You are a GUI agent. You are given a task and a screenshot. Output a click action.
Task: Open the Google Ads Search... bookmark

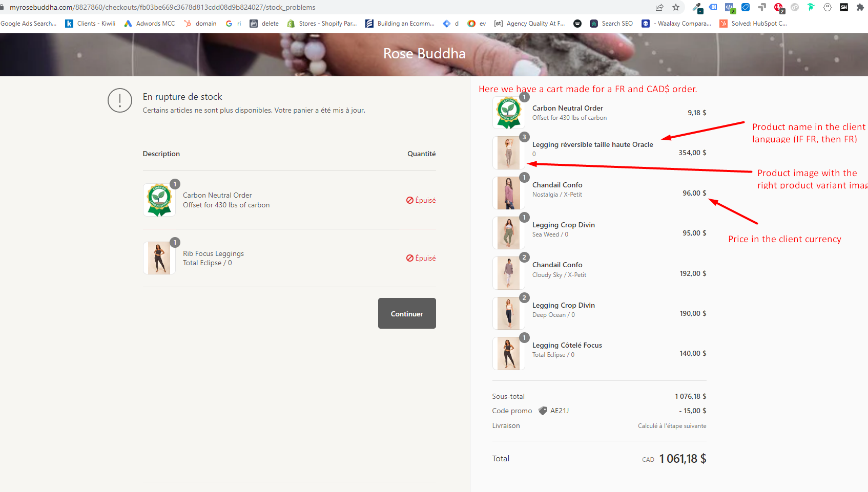(29, 24)
